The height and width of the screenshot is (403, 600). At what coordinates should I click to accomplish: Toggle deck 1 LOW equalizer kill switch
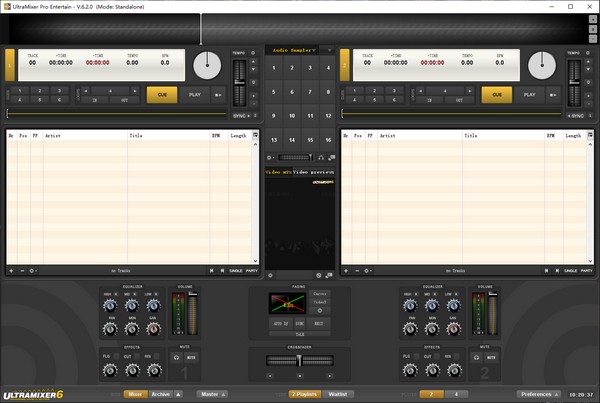coord(156,294)
